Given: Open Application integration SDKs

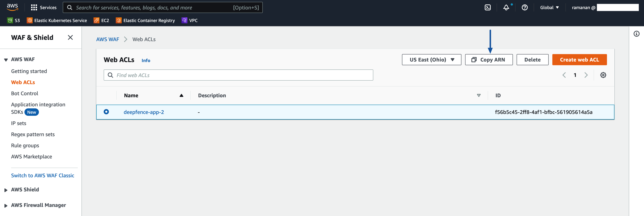Looking at the screenshot, I should coord(38,108).
